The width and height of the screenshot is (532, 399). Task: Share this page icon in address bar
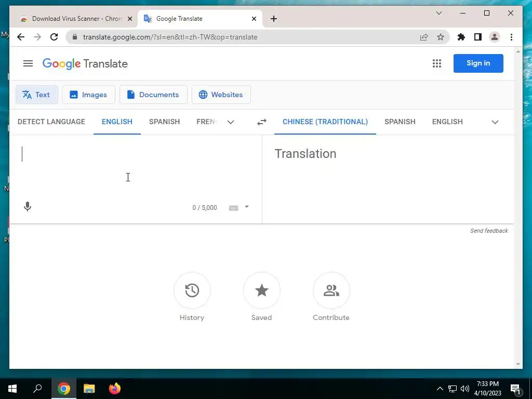pyautogui.click(x=424, y=37)
